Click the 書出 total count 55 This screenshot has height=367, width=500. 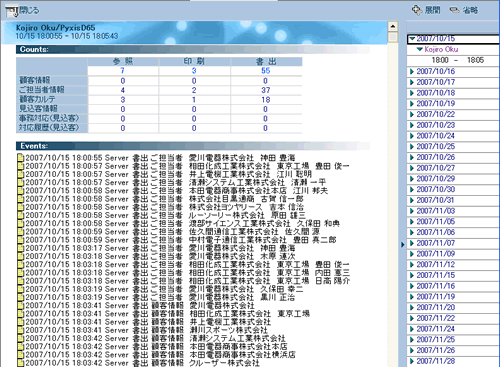tap(266, 71)
